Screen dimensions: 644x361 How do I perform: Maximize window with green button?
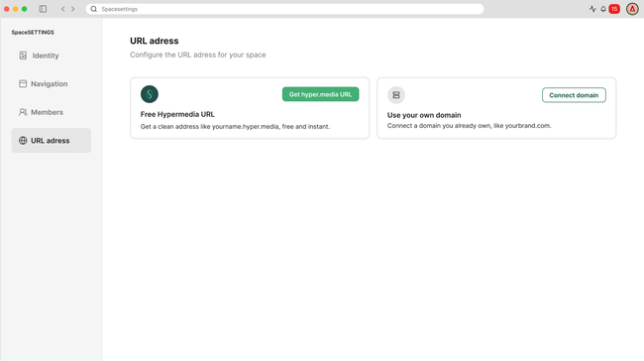tap(25, 9)
